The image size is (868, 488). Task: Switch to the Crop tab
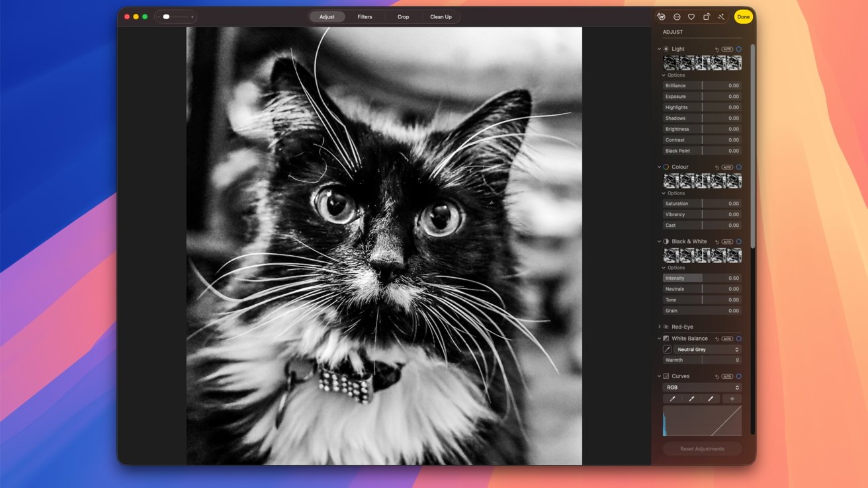point(403,17)
